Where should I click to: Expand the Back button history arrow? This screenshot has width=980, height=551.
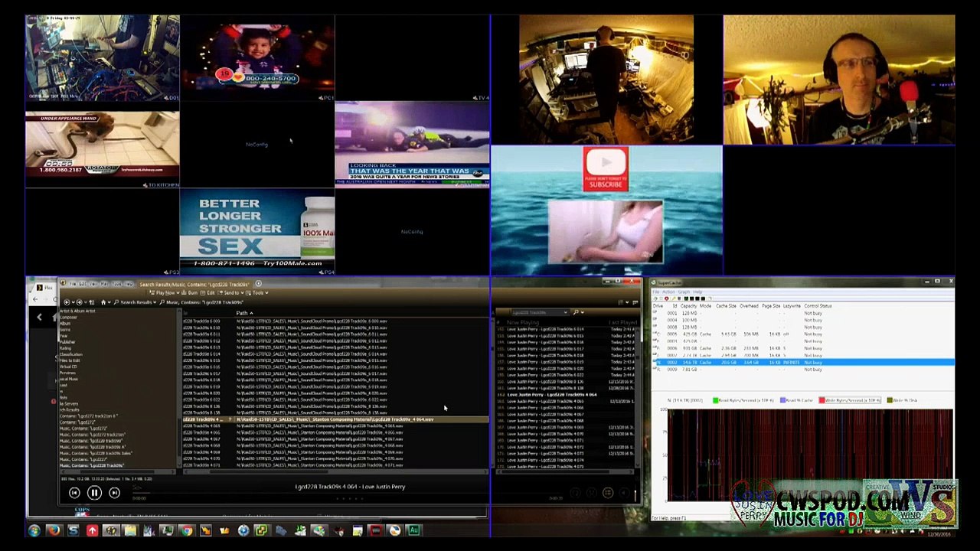(71, 302)
